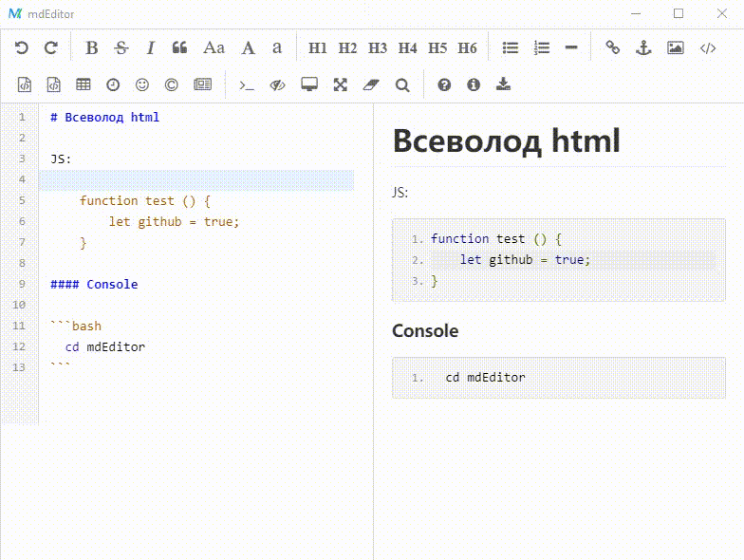Screen dimensions: 744x560
Task: Insert an image
Action: pos(676,47)
